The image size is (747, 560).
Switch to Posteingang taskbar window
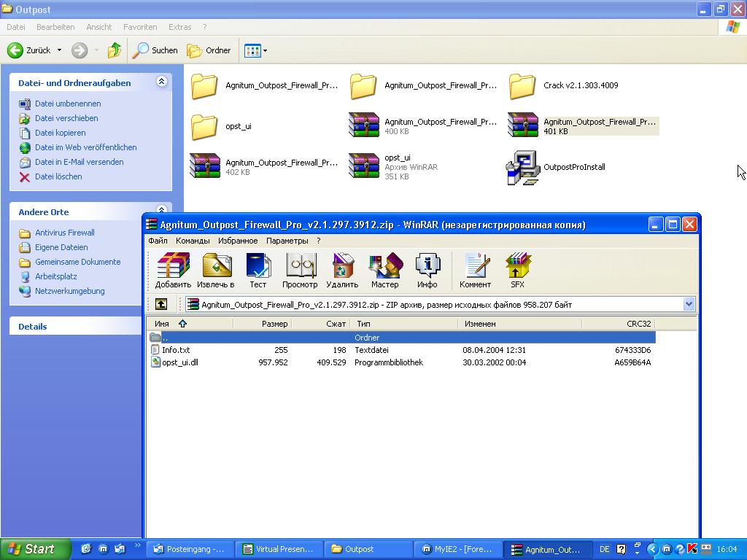coord(190,549)
